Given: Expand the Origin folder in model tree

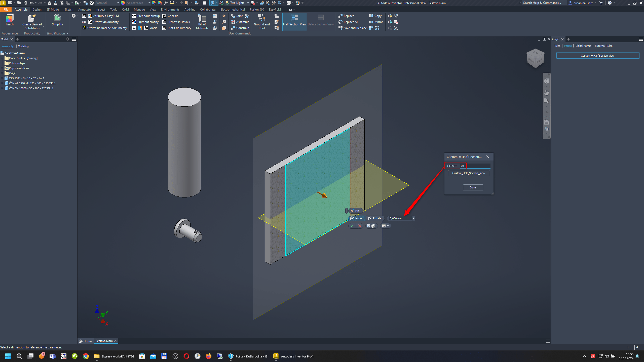Looking at the screenshot, I should [2, 73].
